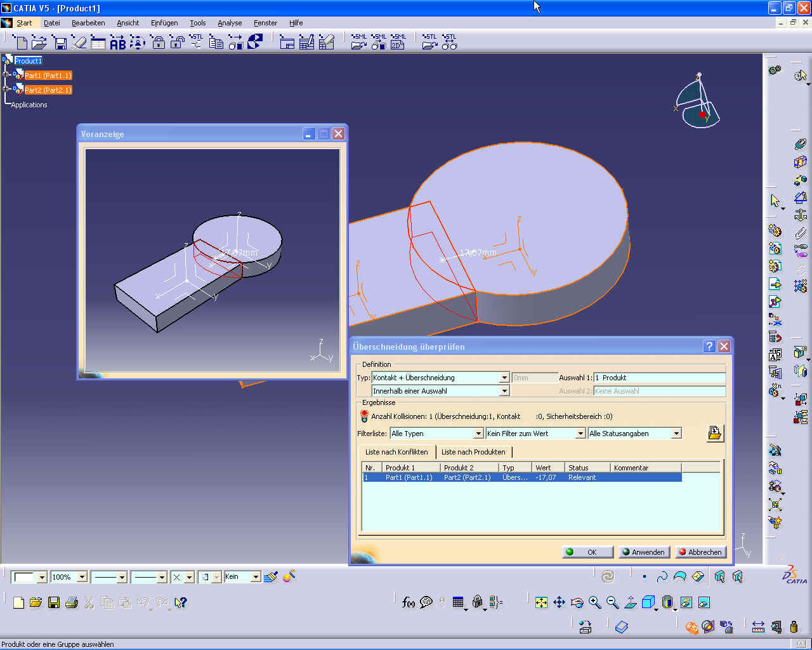
Task: Click the Save floppy icon in top toolbar
Action: 60,43
